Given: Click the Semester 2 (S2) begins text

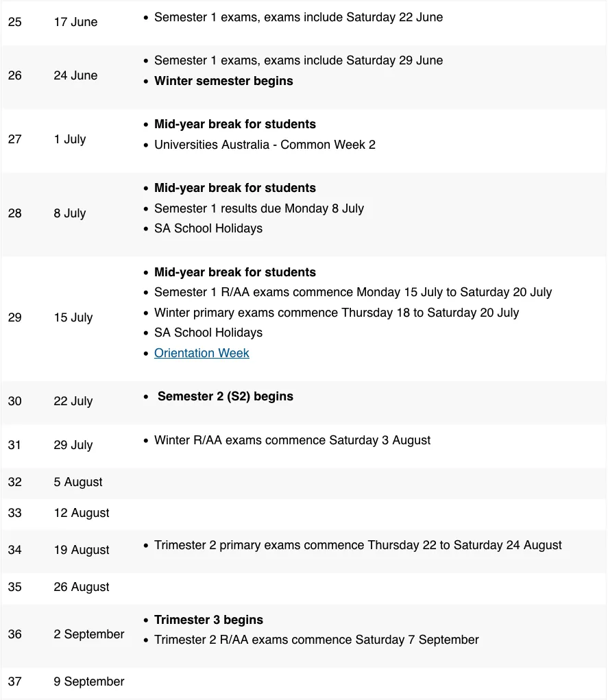Looking at the screenshot, I should click(x=226, y=396).
